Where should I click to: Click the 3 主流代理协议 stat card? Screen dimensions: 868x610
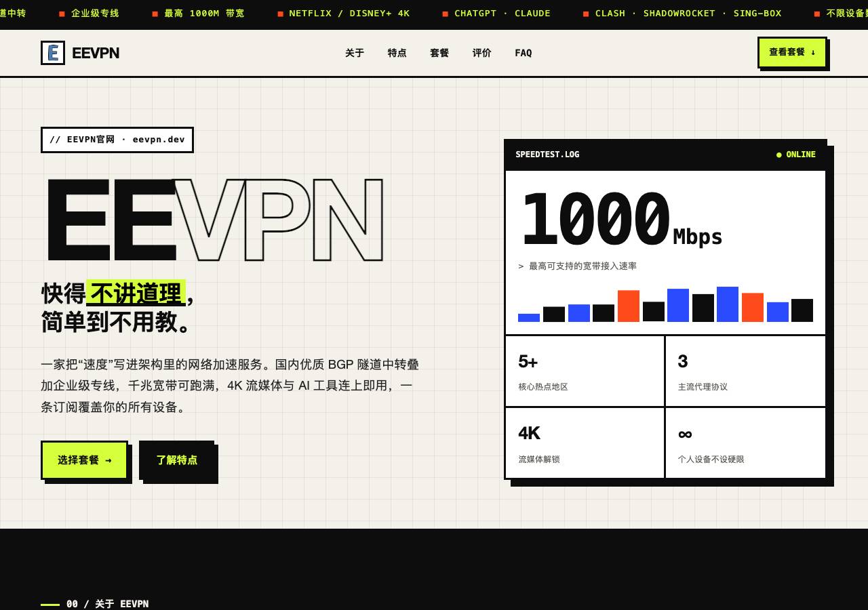(745, 371)
